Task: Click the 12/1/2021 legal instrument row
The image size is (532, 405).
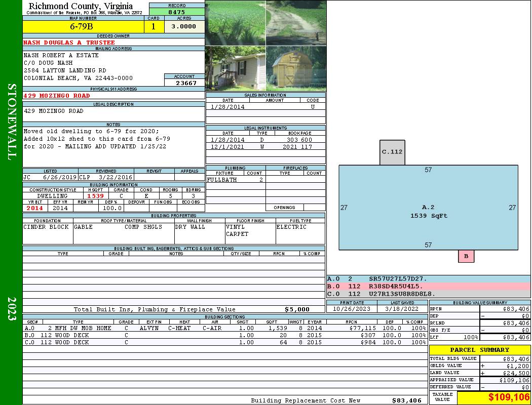Action: click(x=265, y=147)
